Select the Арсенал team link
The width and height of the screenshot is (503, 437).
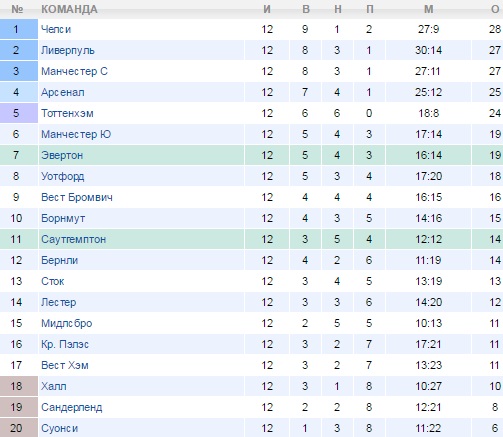[63, 92]
